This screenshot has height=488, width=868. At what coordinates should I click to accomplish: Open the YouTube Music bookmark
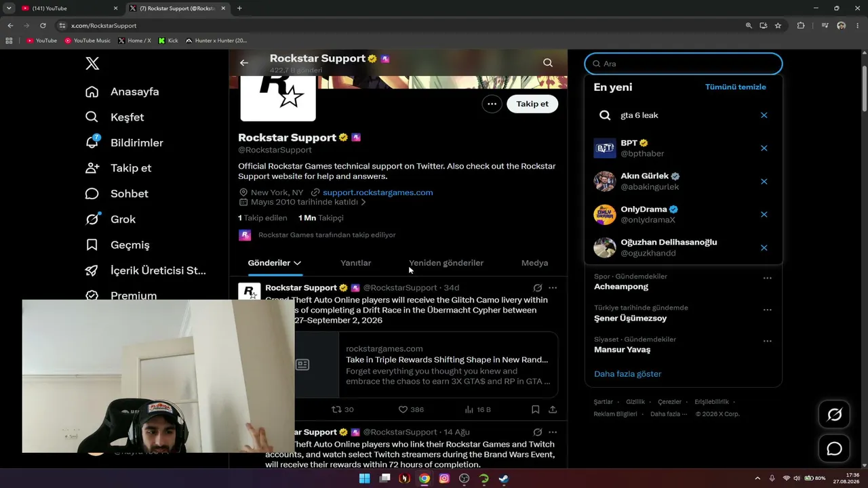pos(87,41)
